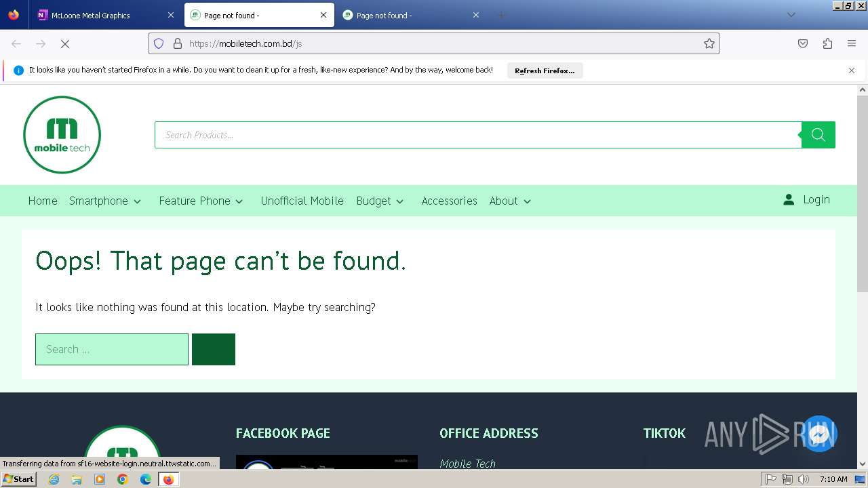Viewport: 868px width, 488px height.
Task: Close the last Page not found tab
Action: [x=475, y=15]
